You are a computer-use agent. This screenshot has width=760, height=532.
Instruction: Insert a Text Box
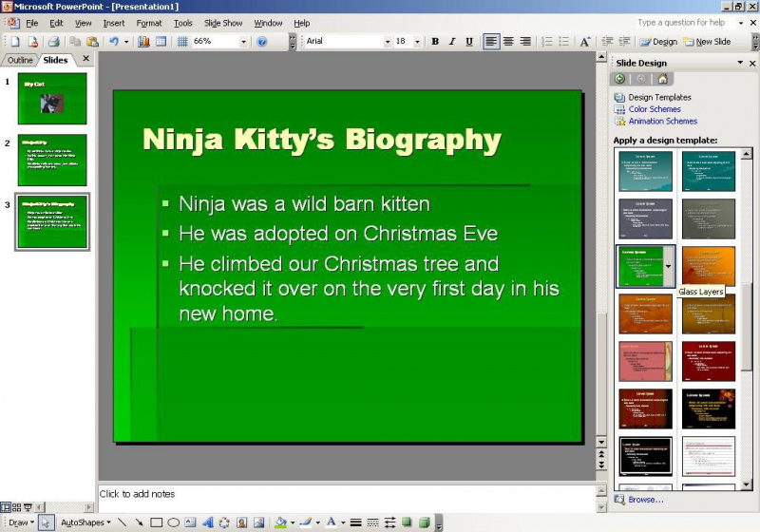191,522
